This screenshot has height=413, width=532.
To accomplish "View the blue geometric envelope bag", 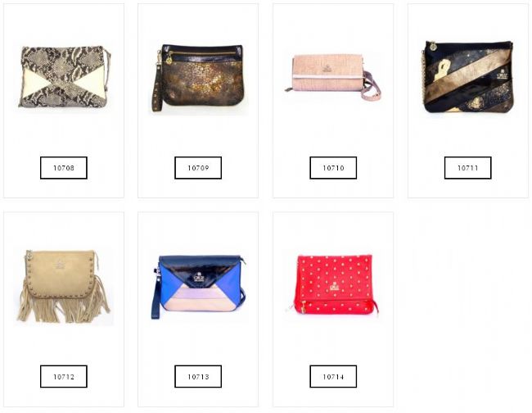I will point(199,287).
